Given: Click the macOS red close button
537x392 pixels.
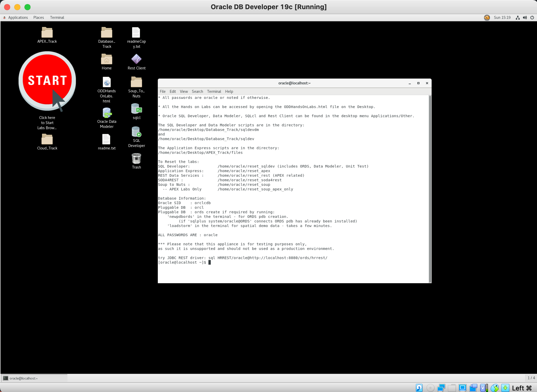Looking at the screenshot, I should pyautogui.click(x=7, y=7).
